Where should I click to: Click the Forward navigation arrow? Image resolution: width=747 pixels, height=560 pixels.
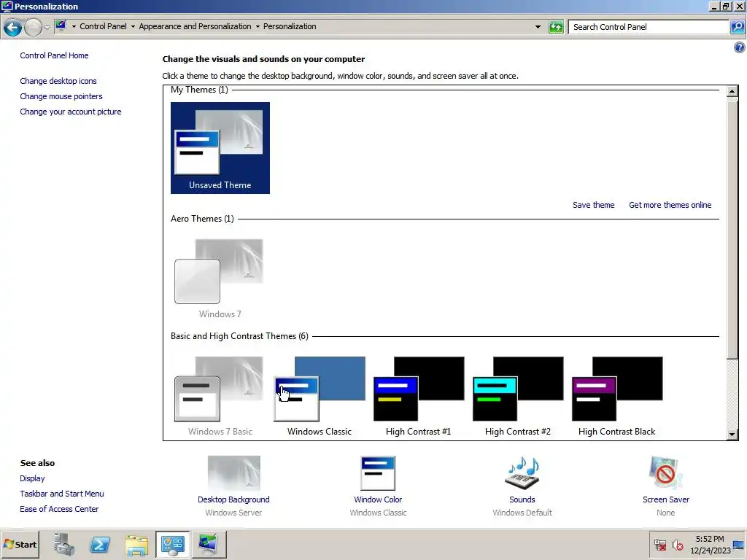[33, 27]
